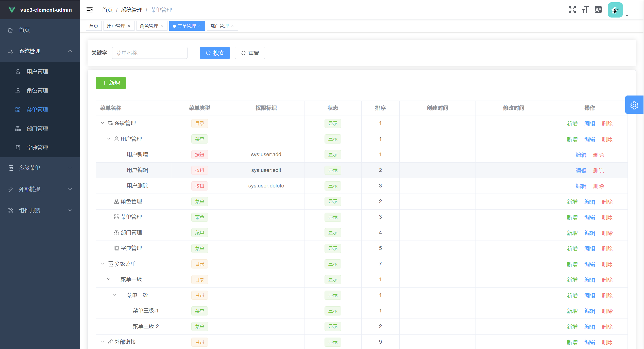Click 首页 in the breadcrumb
644x349 pixels.
click(107, 10)
